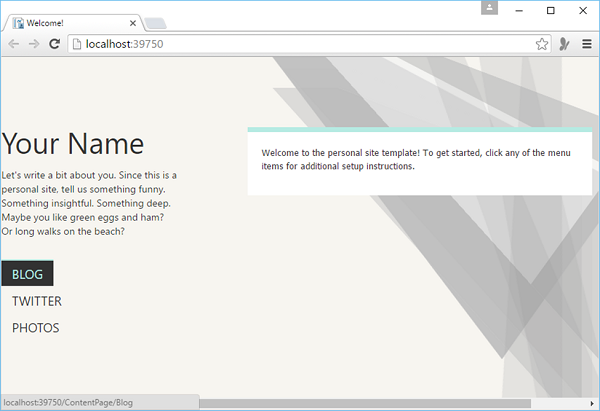This screenshot has width=600, height=411.
Task: Close the Welcome! tab
Action: pyautogui.click(x=133, y=22)
